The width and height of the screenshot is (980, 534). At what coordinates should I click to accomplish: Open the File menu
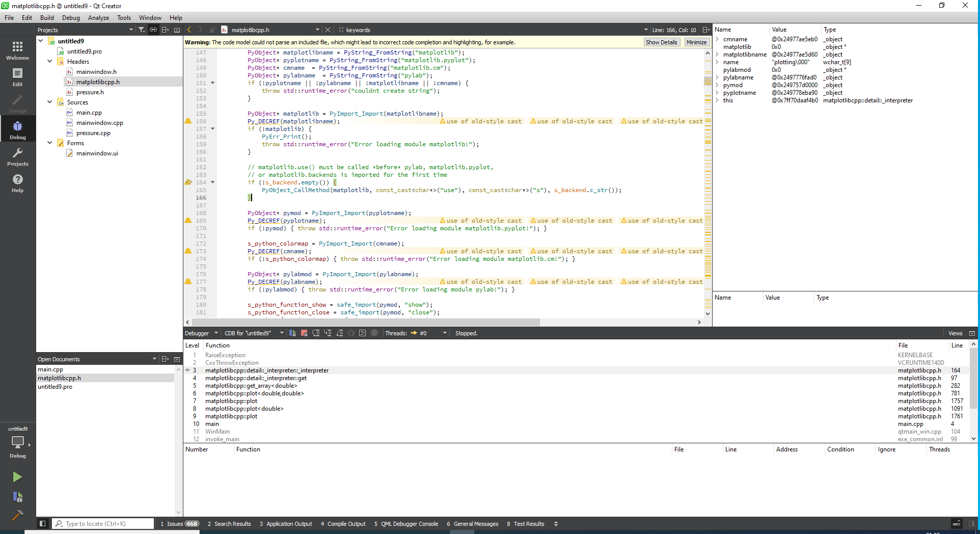tap(9, 18)
